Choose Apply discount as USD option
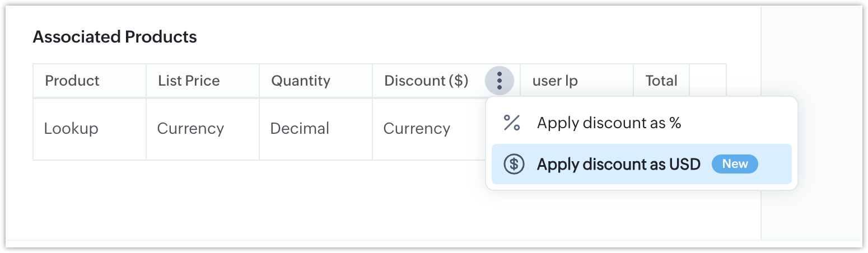868x253 pixels. [x=618, y=164]
